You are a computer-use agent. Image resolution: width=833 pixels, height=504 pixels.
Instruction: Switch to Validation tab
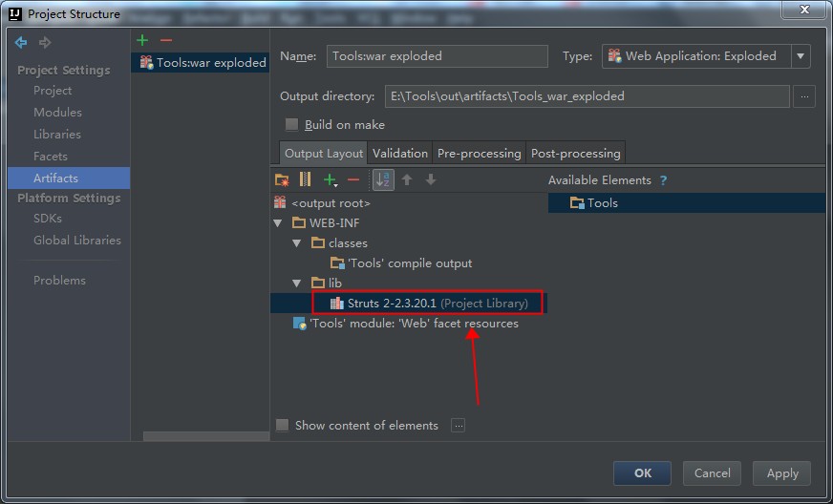400,154
